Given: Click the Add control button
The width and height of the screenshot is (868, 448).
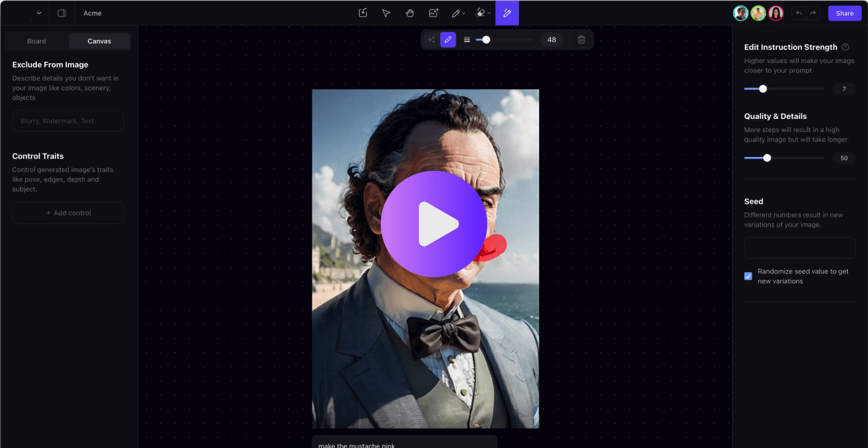Looking at the screenshot, I should pyautogui.click(x=68, y=213).
